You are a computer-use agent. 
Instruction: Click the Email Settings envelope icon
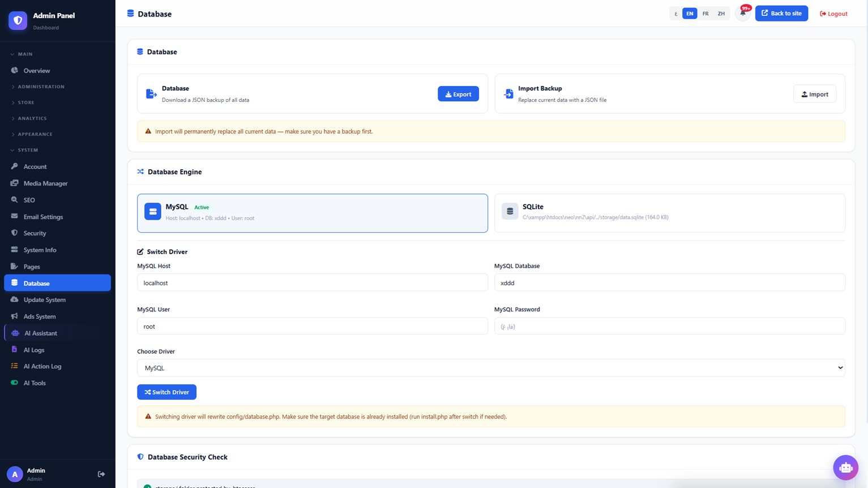(15, 216)
